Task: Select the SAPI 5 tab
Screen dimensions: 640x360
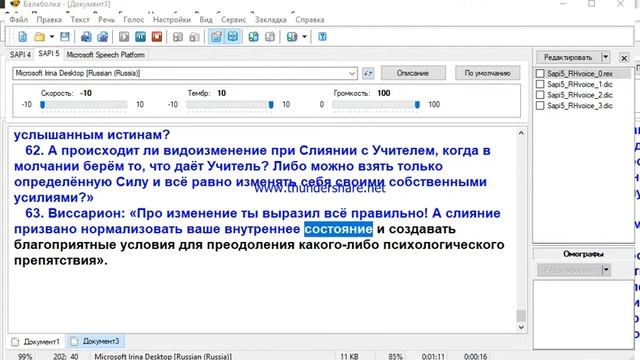Action: pyautogui.click(x=49, y=54)
